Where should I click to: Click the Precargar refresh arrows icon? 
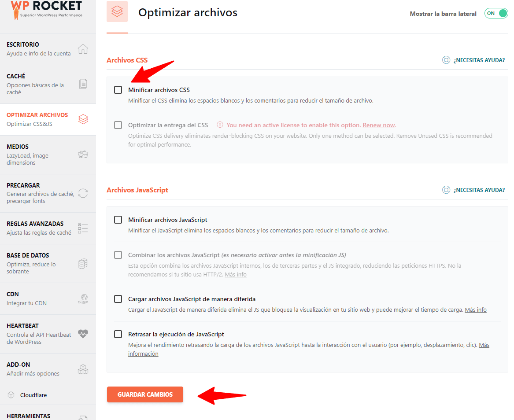tap(83, 193)
